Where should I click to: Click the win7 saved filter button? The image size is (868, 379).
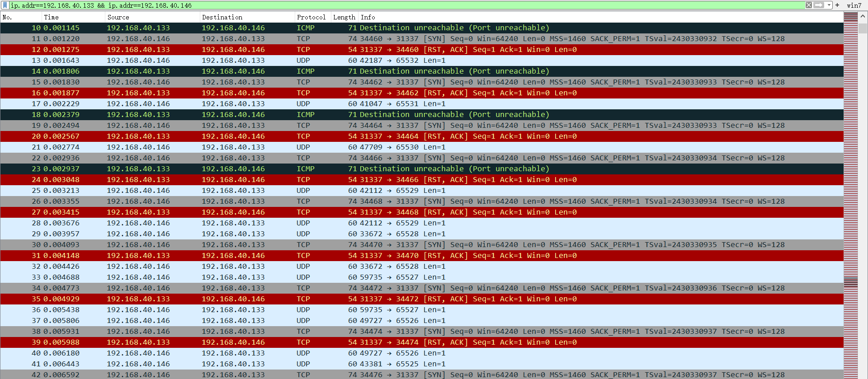coord(854,5)
